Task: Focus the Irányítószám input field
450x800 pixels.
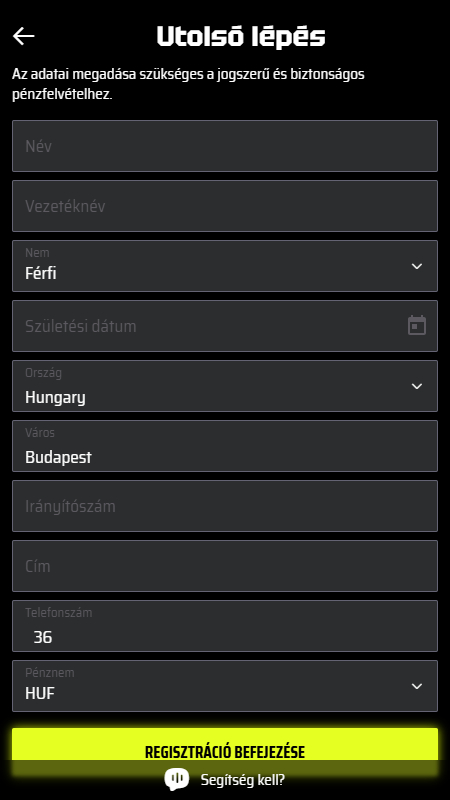Action: tap(225, 506)
